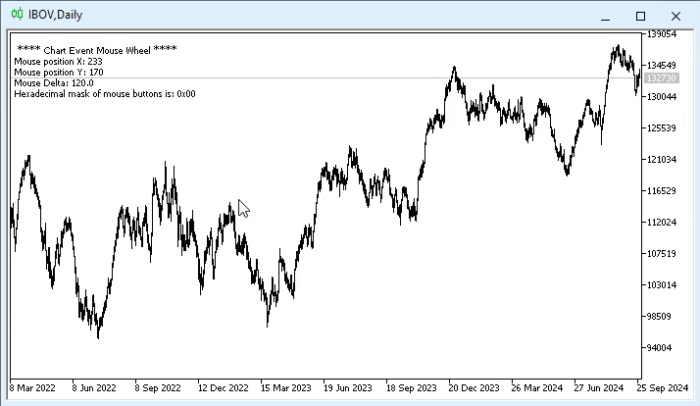This screenshot has height=406, width=700.
Task: Click the 18 Sep 2023 date label
Action: [x=411, y=388]
